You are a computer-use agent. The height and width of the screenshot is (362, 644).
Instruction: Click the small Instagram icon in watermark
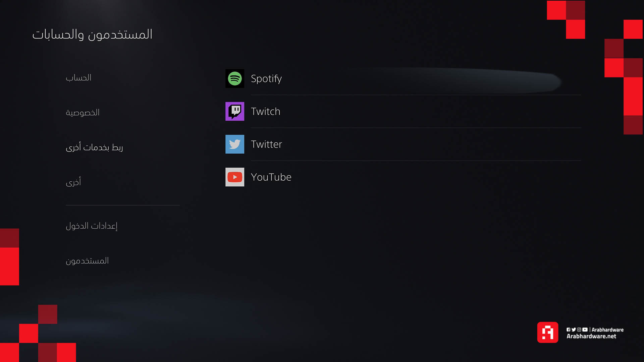click(x=579, y=330)
